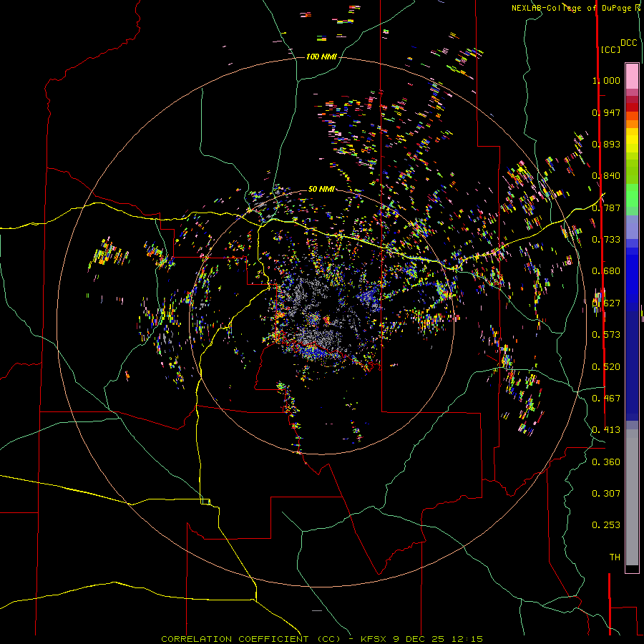Click the "TH" threshold legend label
Viewport: 644px width, 644px height.
[615, 557]
